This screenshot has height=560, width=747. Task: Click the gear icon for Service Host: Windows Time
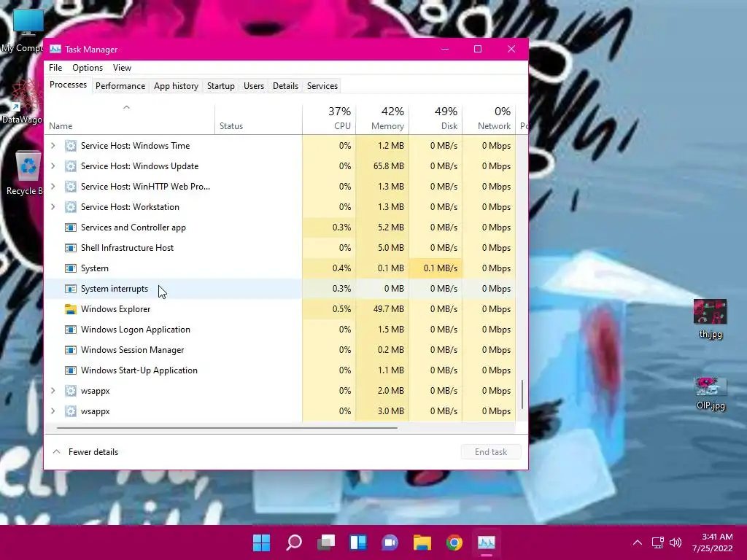[x=71, y=146]
